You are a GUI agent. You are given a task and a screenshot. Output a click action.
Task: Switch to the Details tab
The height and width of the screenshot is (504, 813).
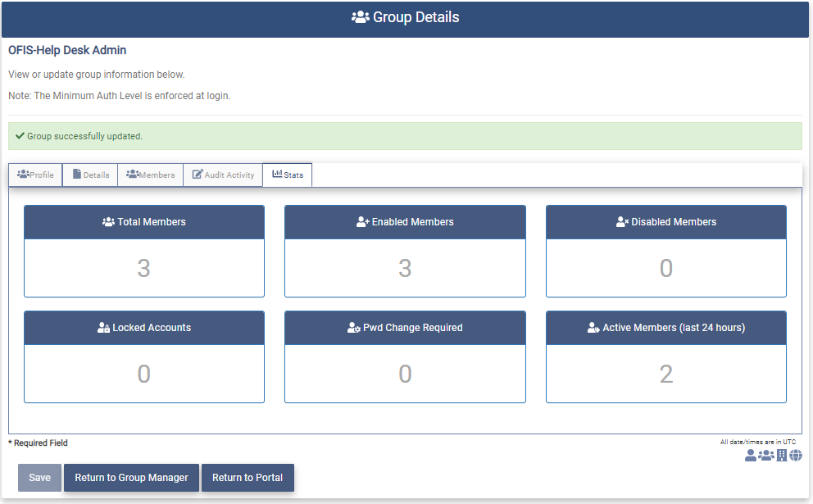pos(90,175)
